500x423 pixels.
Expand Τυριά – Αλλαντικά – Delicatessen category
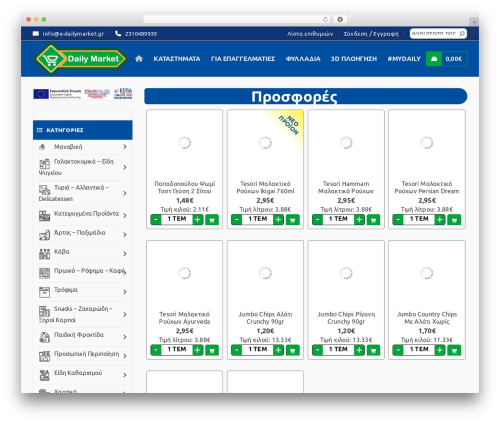click(125, 193)
